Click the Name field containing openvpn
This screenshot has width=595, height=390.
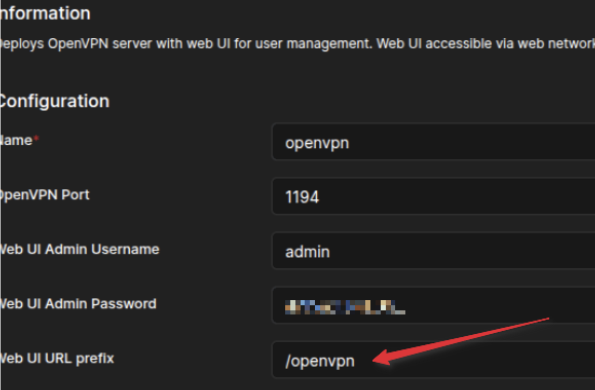[433, 142]
